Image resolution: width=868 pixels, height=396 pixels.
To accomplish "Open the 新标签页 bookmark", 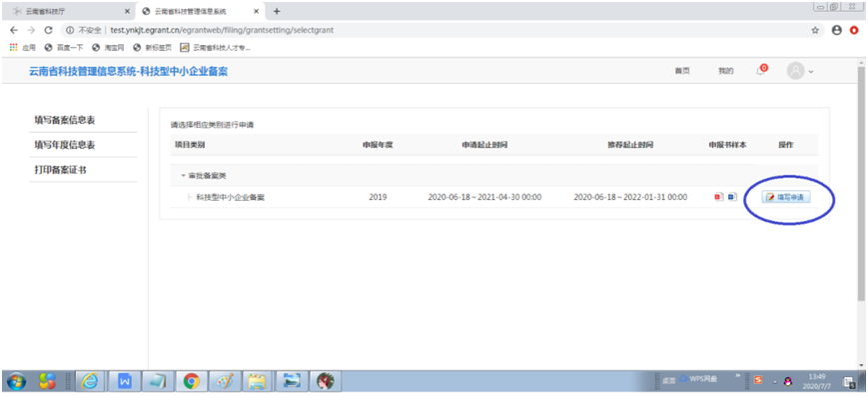I will pos(152,48).
